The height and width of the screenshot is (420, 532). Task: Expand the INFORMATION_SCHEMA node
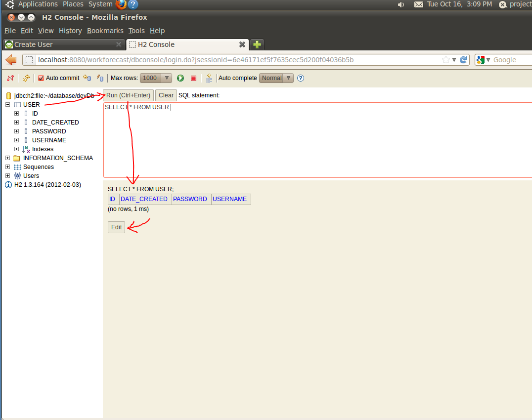click(8, 158)
